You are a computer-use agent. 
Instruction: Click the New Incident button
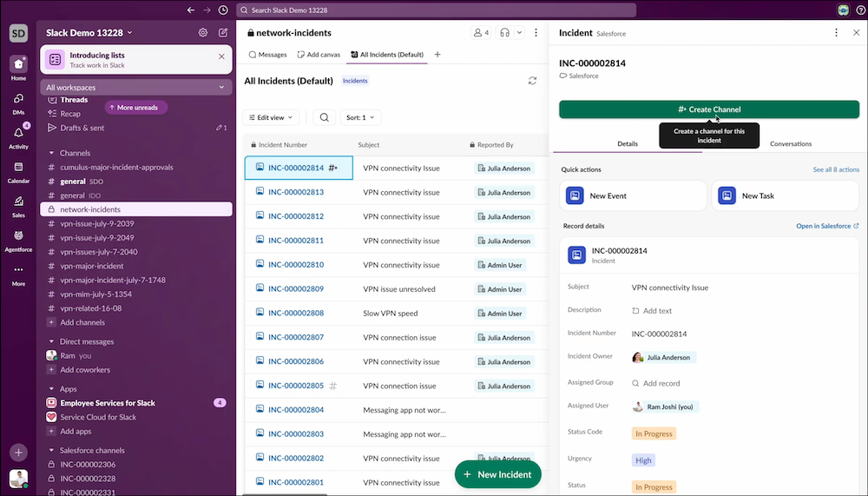(497, 474)
